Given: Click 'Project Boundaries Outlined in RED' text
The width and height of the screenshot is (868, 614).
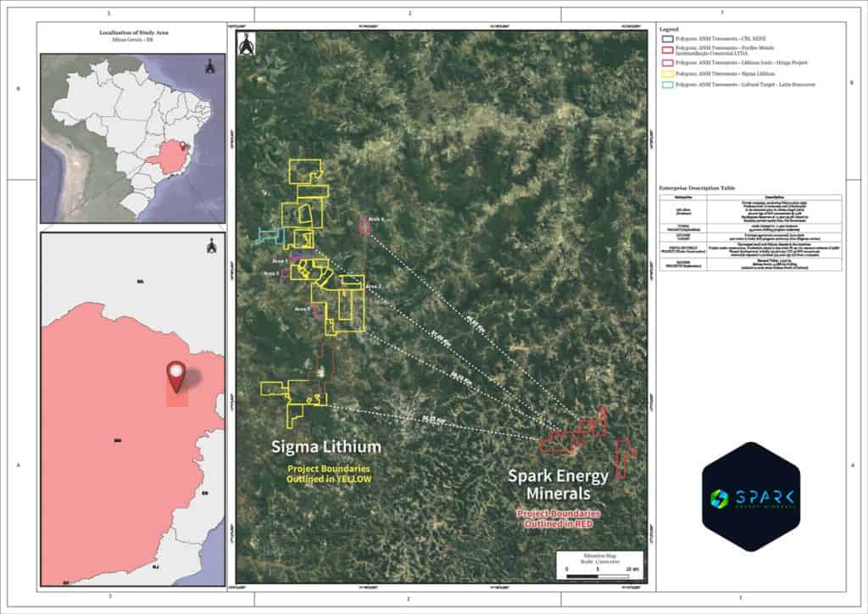Looking at the screenshot, I should 559,519.
